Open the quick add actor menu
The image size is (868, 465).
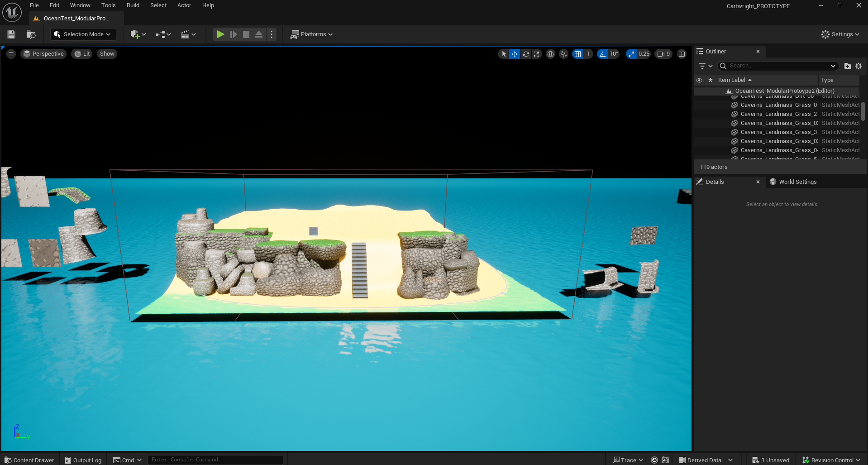pyautogui.click(x=138, y=34)
